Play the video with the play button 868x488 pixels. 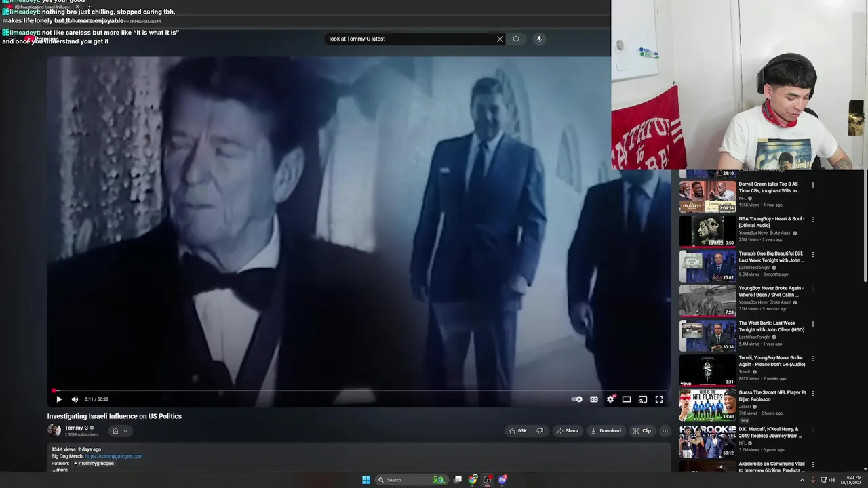(59, 399)
